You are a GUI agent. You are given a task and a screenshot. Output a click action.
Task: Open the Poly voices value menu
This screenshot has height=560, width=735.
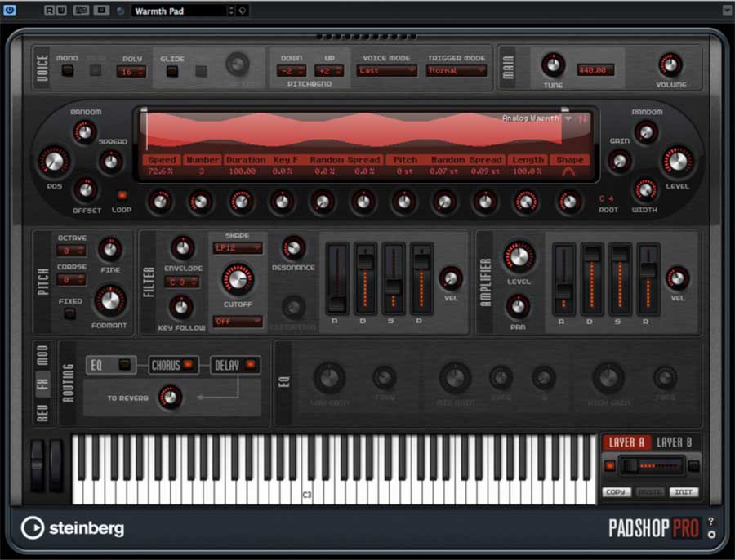(131, 72)
